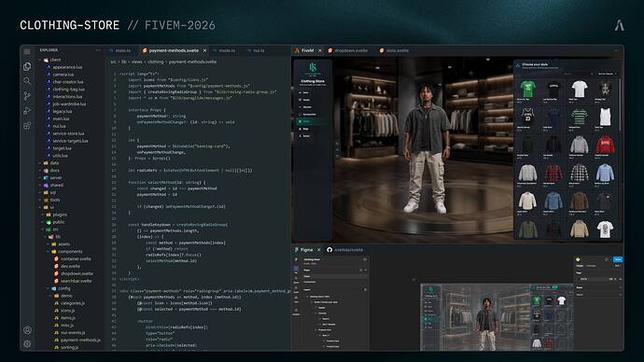Open interactions.lua file
The height and width of the screenshot is (362, 644).
[x=67, y=96]
